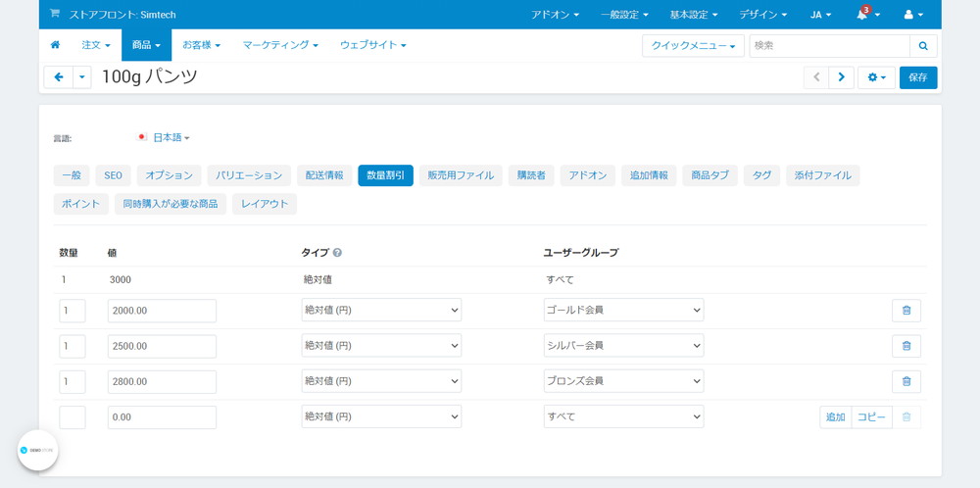Switch to the 商品タブ tab
Image resolution: width=980 pixels, height=488 pixels.
[x=710, y=175]
